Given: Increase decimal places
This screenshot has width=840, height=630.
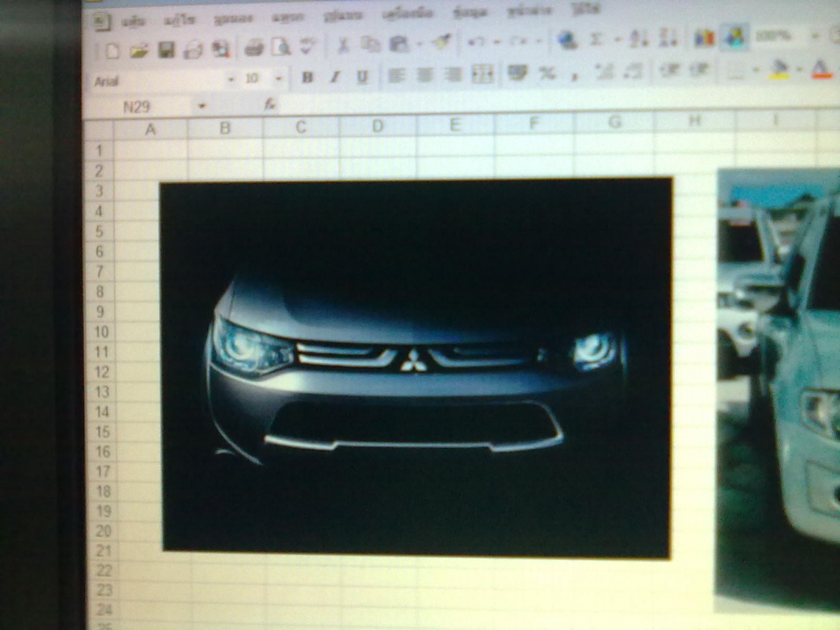Looking at the screenshot, I should (604, 72).
